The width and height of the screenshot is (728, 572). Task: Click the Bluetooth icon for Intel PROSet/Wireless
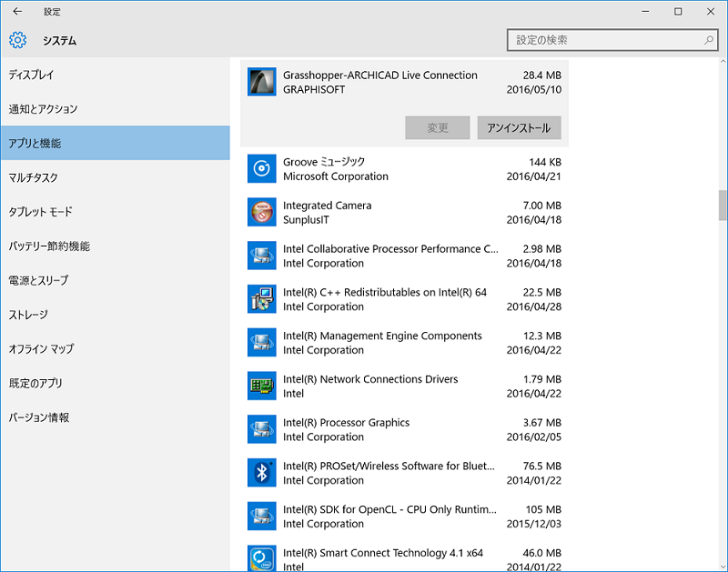tap(262, 473)
